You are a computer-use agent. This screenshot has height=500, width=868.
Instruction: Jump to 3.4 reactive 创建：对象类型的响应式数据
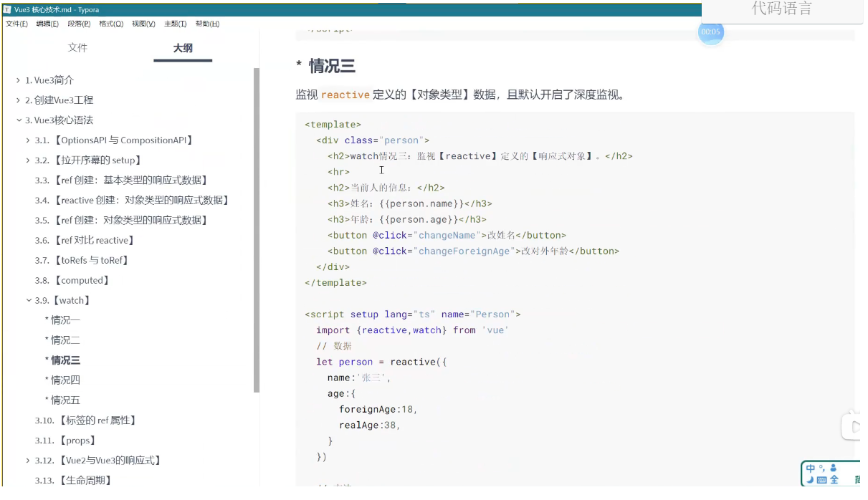pyautogui.click(x=134, y=201)
